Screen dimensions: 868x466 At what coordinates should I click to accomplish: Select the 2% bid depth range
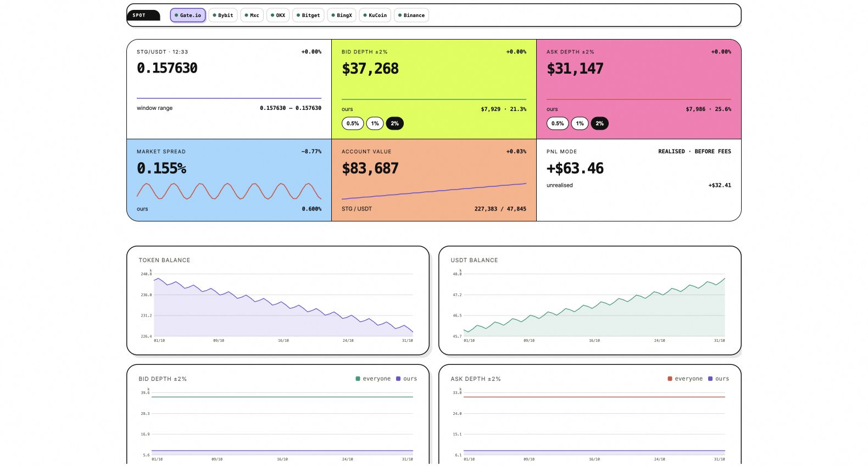(x=395, y=124)
